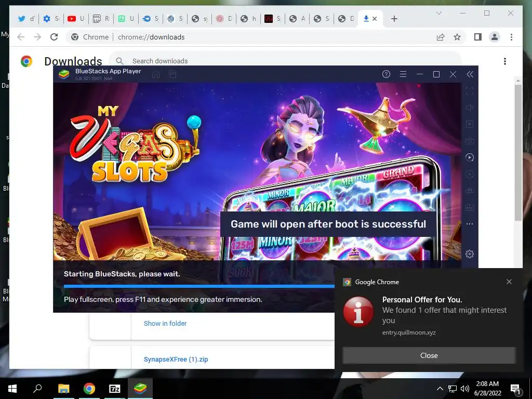The height and width of the screenshot is (399, 532).
Task: Share this page icon in Chrome toolbar
Action: (441, 37)
